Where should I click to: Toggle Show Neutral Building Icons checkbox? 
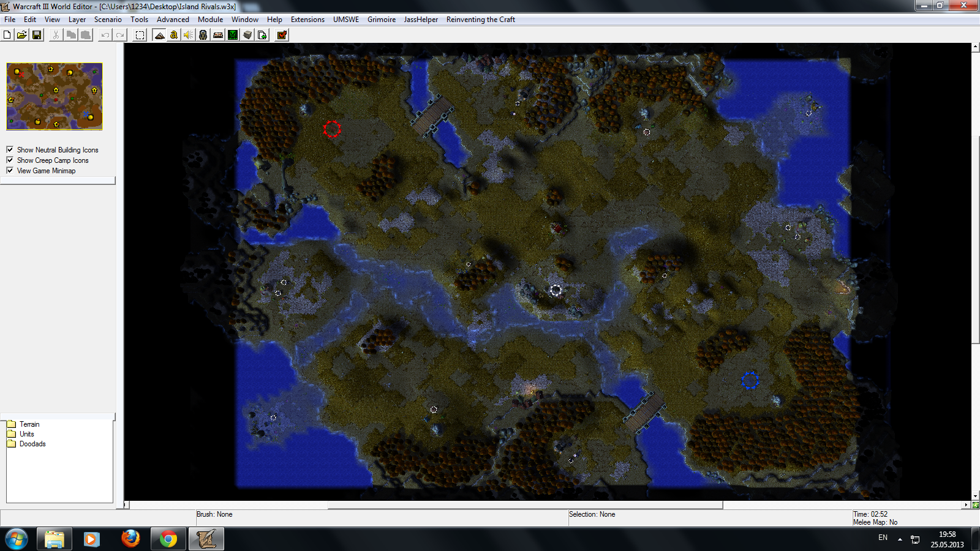coord(10,149)
